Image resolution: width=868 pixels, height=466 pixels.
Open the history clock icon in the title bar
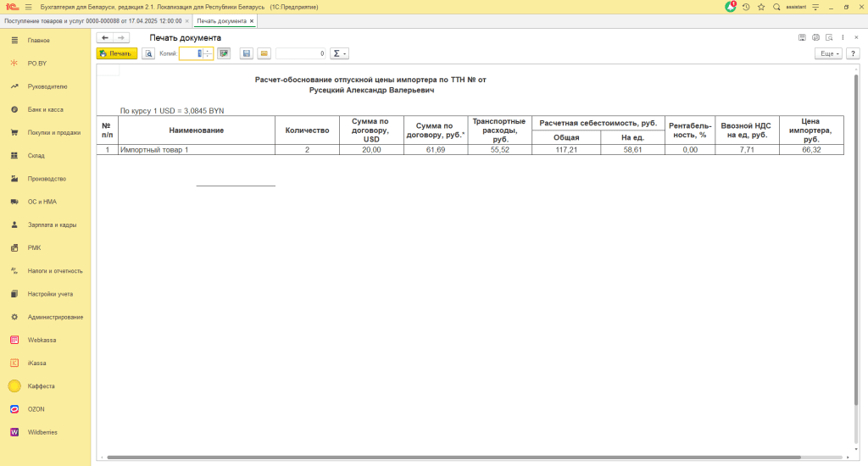746,7
